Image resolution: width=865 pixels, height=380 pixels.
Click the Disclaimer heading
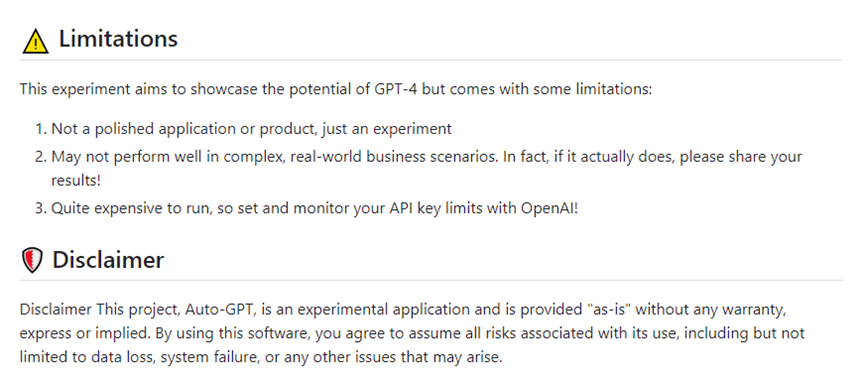[x=108, y=260]
